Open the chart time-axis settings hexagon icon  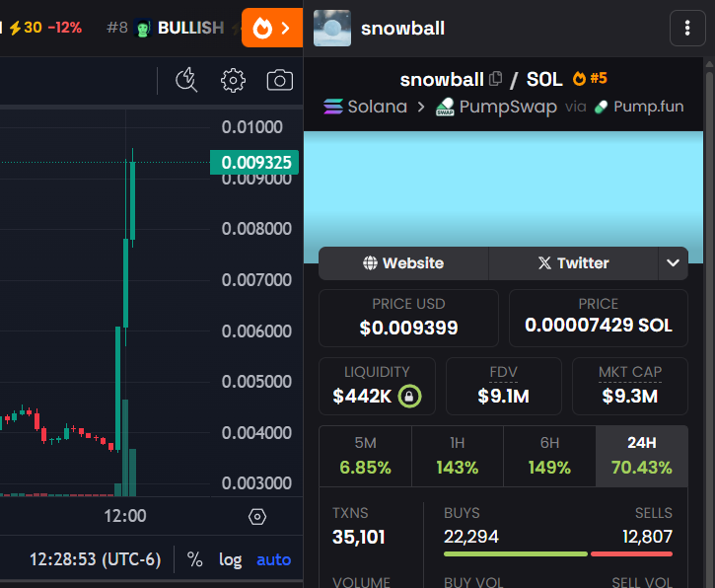click(x=257, y=517)
